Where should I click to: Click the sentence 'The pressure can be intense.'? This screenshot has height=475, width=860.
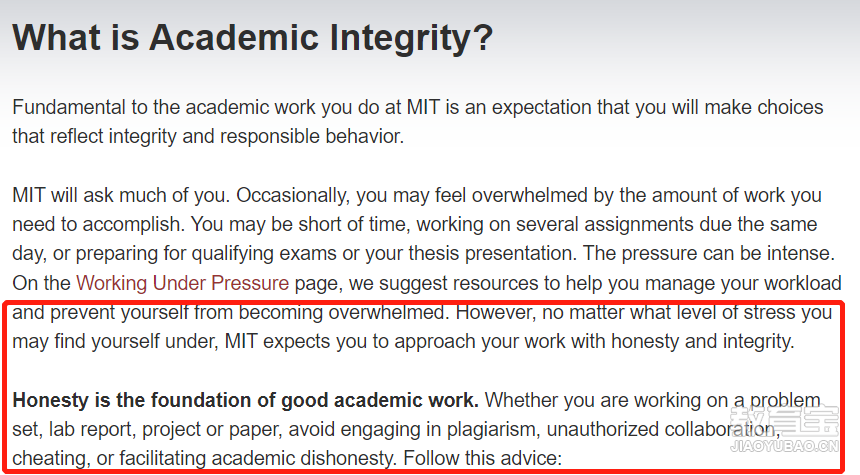[709, 253]
